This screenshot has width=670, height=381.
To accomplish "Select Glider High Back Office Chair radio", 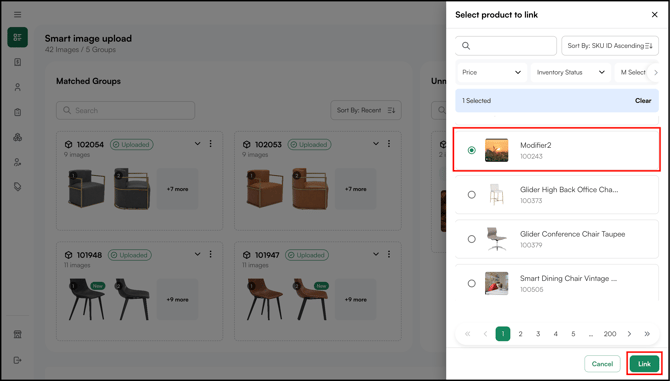I will pyautogui.click(x=471, y=195).
